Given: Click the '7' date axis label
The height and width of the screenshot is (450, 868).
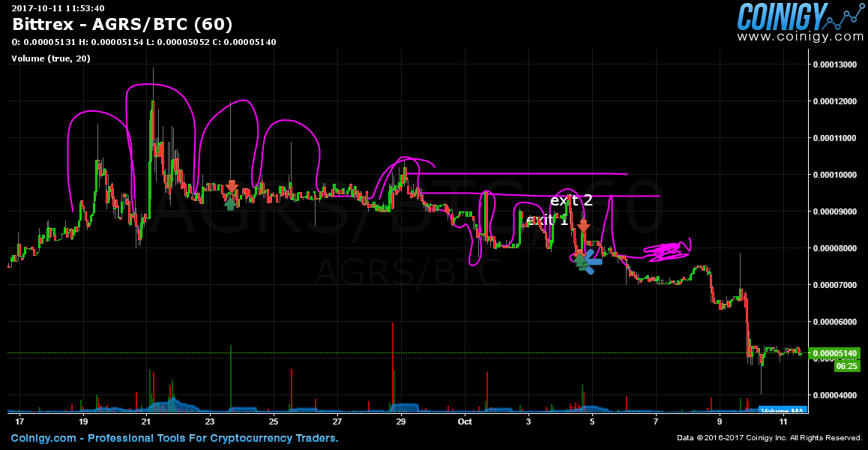Looking at the screenshot, I should (x=656, y=421).
